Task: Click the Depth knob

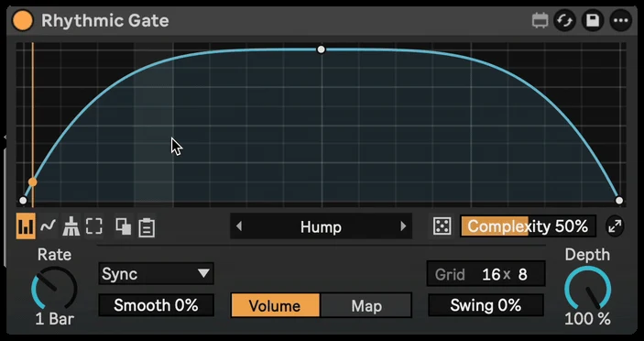Action: click(x=587, y=288)
